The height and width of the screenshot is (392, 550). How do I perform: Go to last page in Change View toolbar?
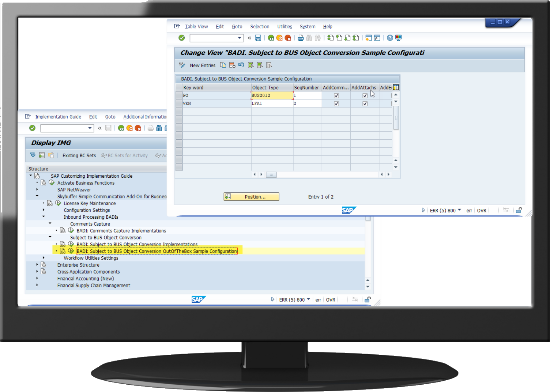click(x=356, y=38)
